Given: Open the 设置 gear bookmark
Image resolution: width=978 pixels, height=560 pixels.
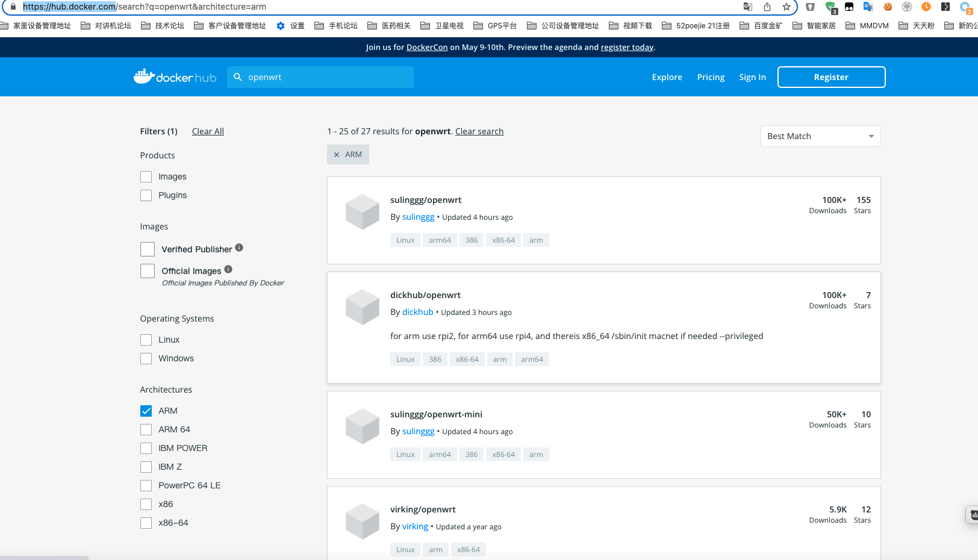Looking at the screenshot, I should point(290,26).
